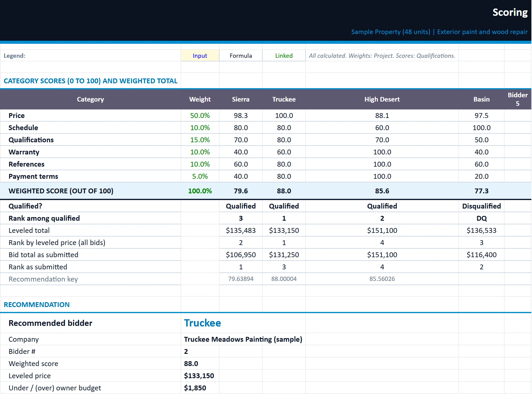Viewport: 532px width, 394px height.
Task: Click the Category column header
Action: 90,99
